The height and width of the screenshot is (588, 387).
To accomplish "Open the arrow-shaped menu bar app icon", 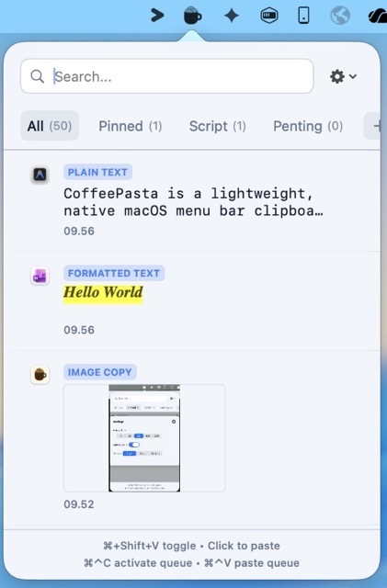I will click(157, 16).
